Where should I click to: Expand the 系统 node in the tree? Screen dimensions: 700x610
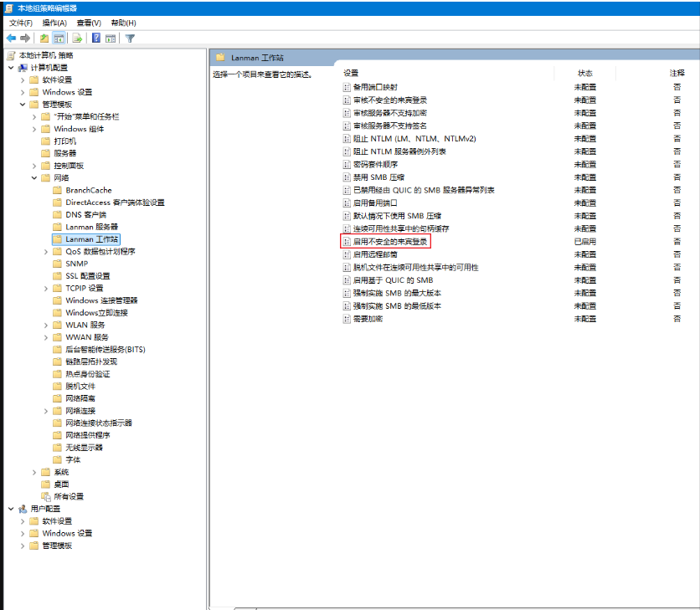click(33, 471)
